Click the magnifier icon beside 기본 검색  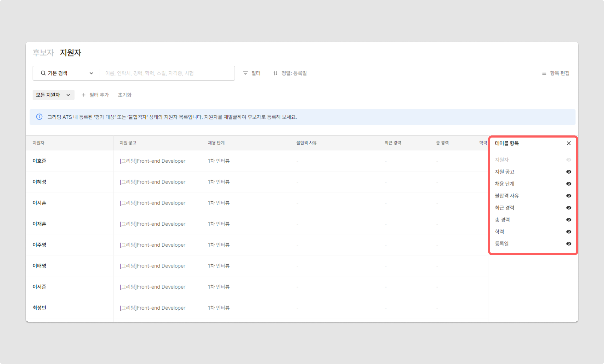coord(43,73)
